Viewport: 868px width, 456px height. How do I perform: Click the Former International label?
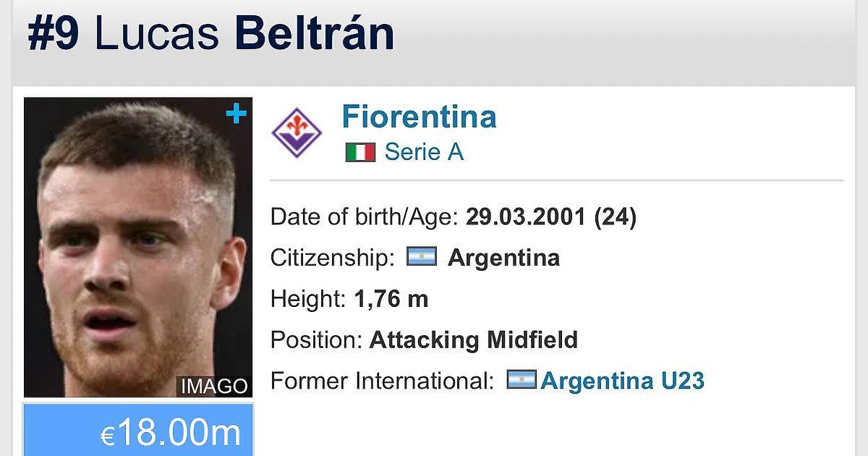tap(382, 381)
